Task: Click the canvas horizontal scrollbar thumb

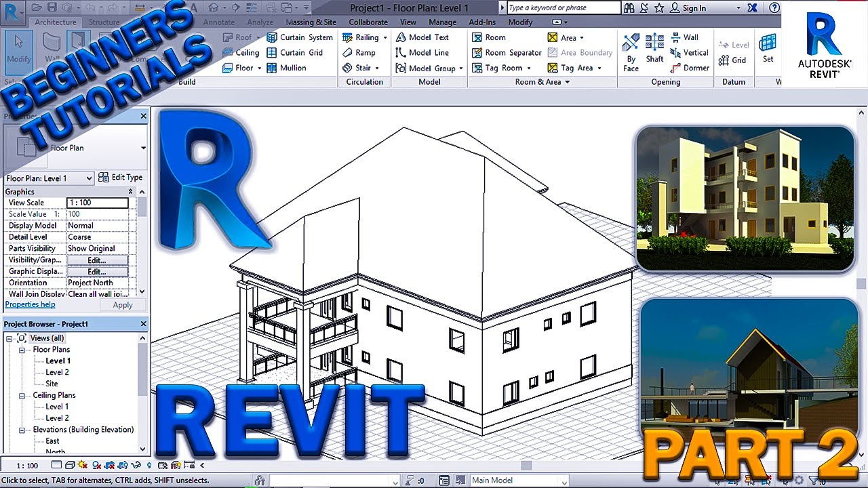Action: 526,465
